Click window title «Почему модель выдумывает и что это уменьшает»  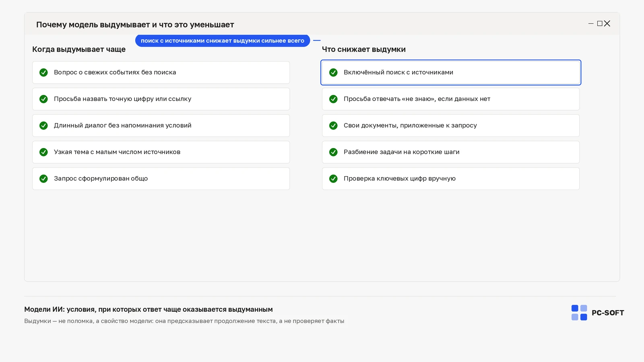click(135, 25)
